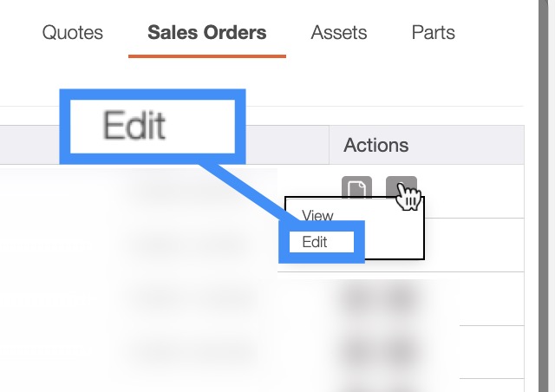Click the Actions column header
The width and height of the screenshot is (555, 392).
[376, 145]
